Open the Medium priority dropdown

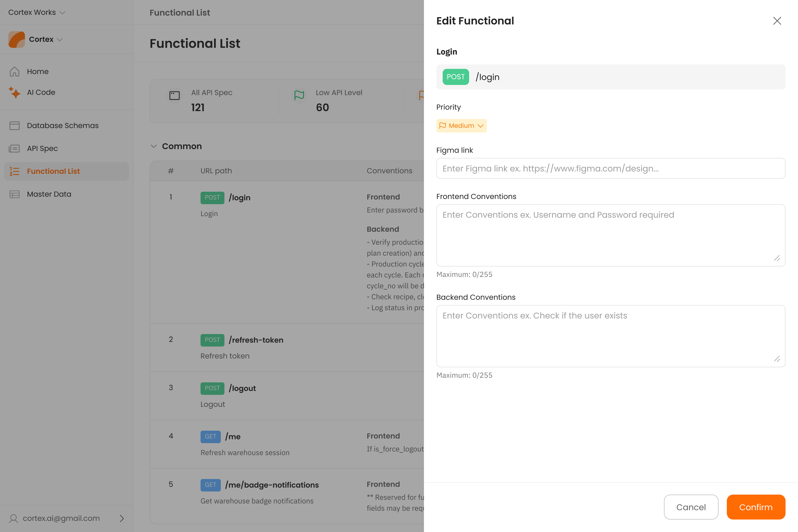(x=461, y=125)
